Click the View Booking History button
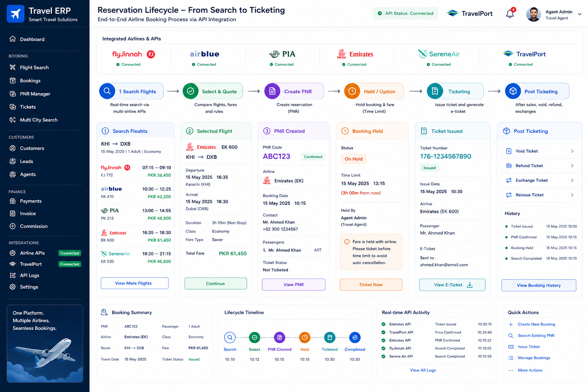This screenshot has width=588, height=392. (x=539, y=285)
